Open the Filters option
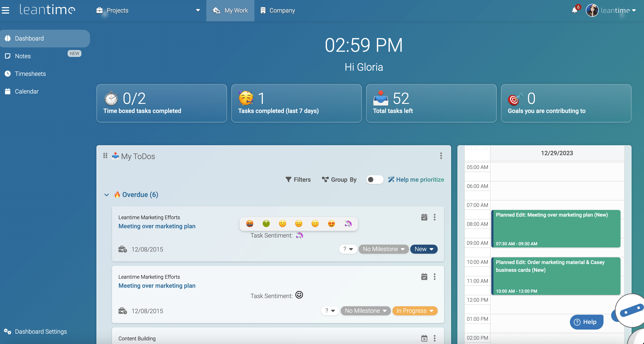Image resolution: width=644 pixels, height=344 pixels. pos(298,180)
